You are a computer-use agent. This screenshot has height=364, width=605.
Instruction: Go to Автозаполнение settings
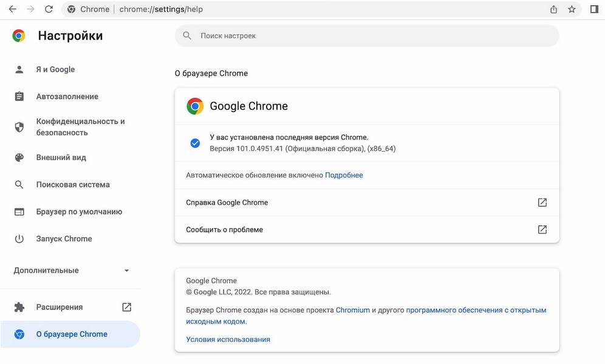[67, 96]
